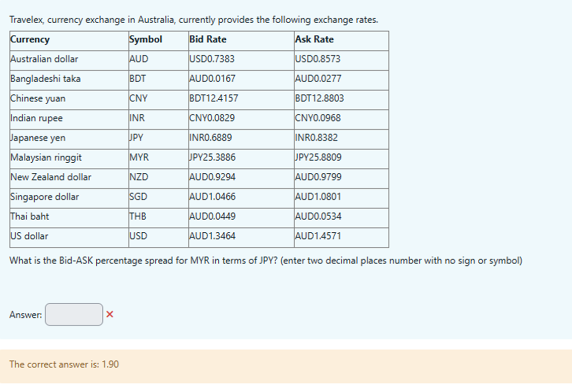Select the Currency column header
Viewport: 572px width, 392px height.
[x=30, y=39]
